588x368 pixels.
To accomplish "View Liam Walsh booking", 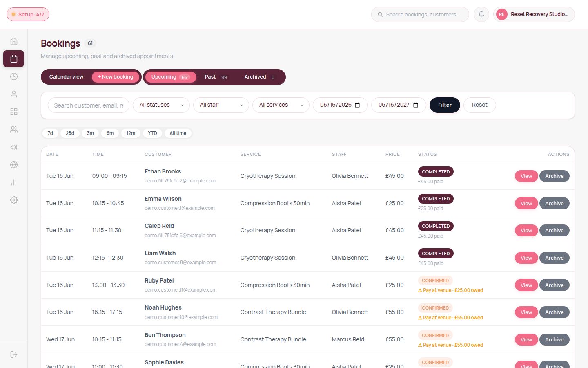I will [x=526, y=258].
